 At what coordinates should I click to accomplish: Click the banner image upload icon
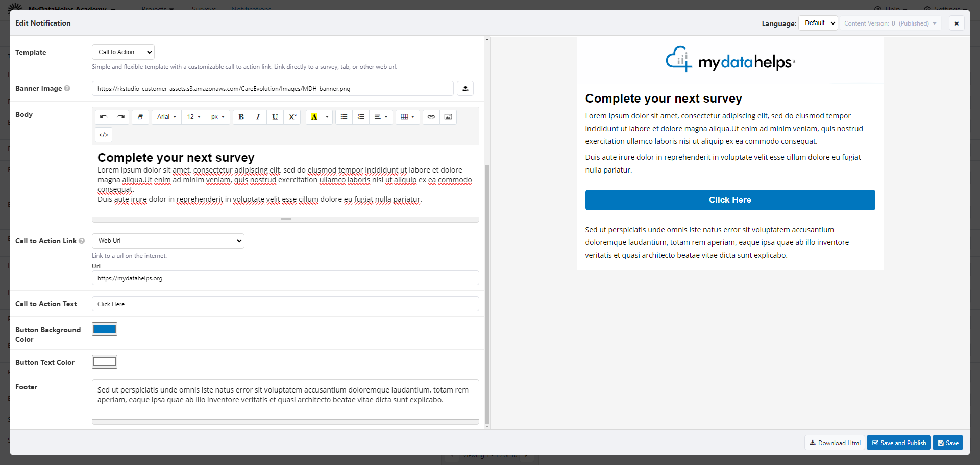(465, 88)
